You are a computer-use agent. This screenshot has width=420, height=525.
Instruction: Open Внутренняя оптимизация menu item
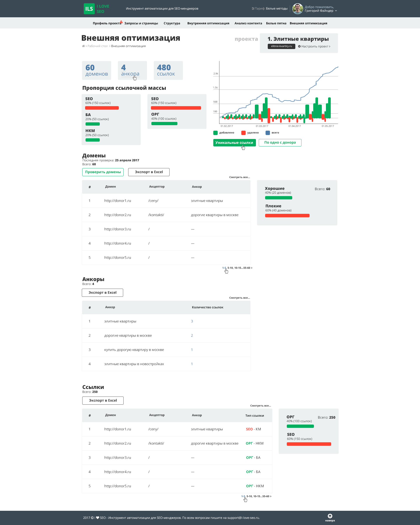(x=208, y=23)
